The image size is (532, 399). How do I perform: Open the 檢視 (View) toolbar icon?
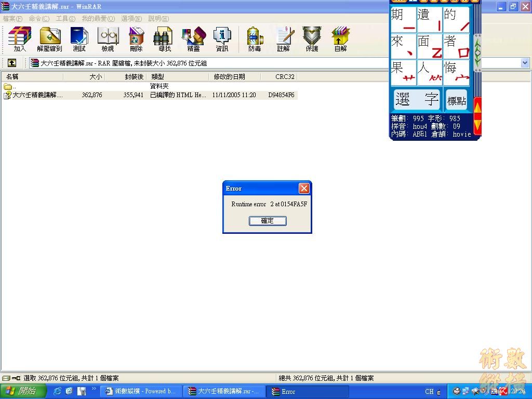108,39
